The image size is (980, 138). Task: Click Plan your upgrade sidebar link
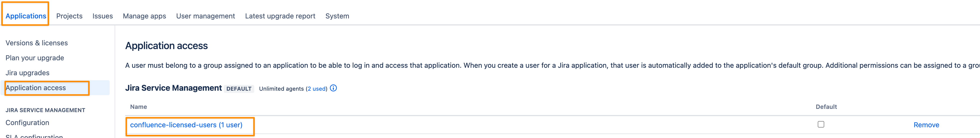[35, 58]
